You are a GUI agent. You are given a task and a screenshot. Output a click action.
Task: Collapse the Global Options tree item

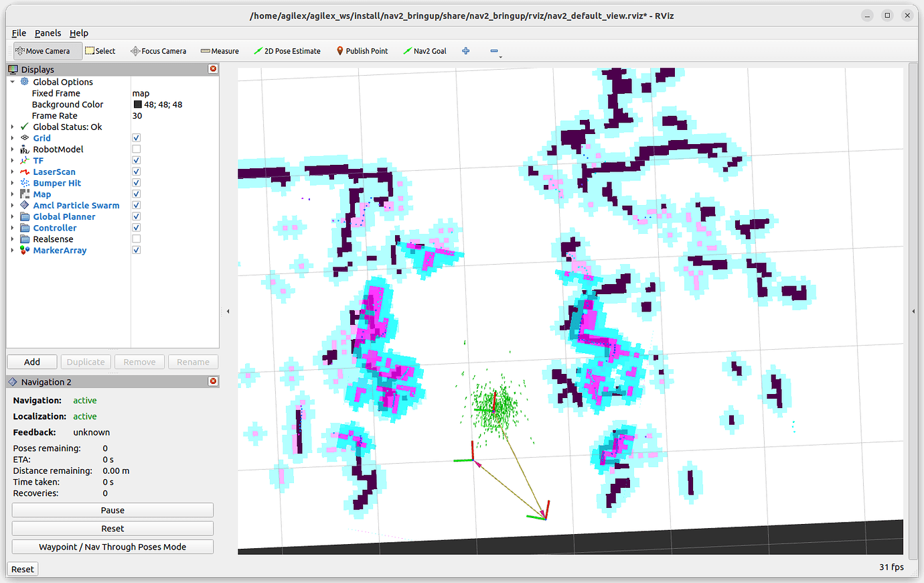[12, 81]
